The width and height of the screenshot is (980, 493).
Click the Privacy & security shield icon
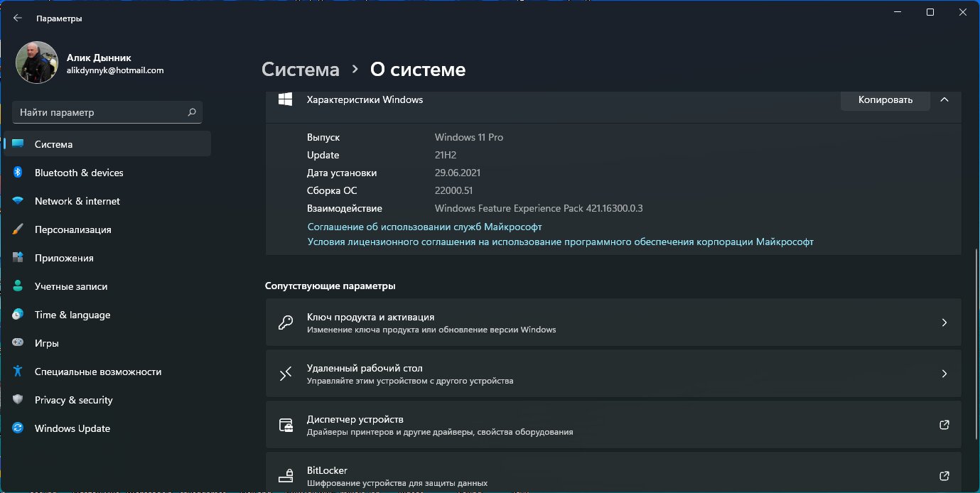(18, 400)
